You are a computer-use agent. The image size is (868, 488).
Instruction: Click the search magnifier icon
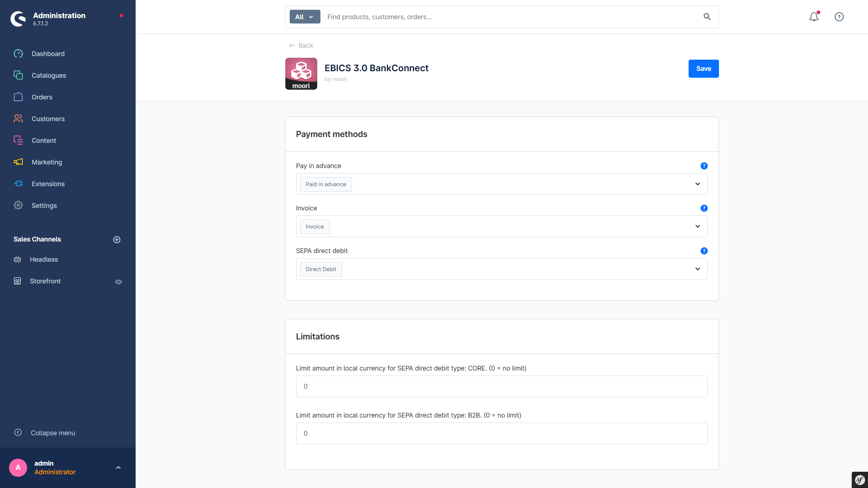point(707,17)
